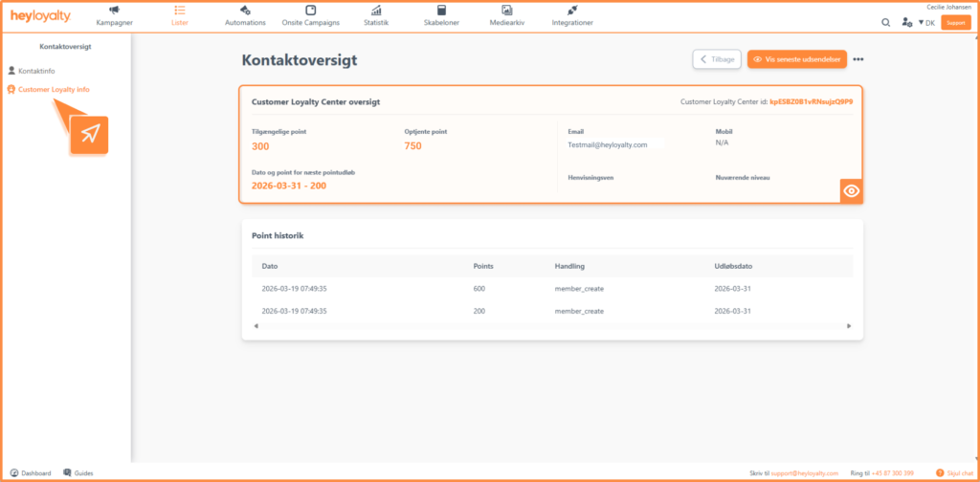
Task: Open the Automations gear icon
Action: pos(245,10)
